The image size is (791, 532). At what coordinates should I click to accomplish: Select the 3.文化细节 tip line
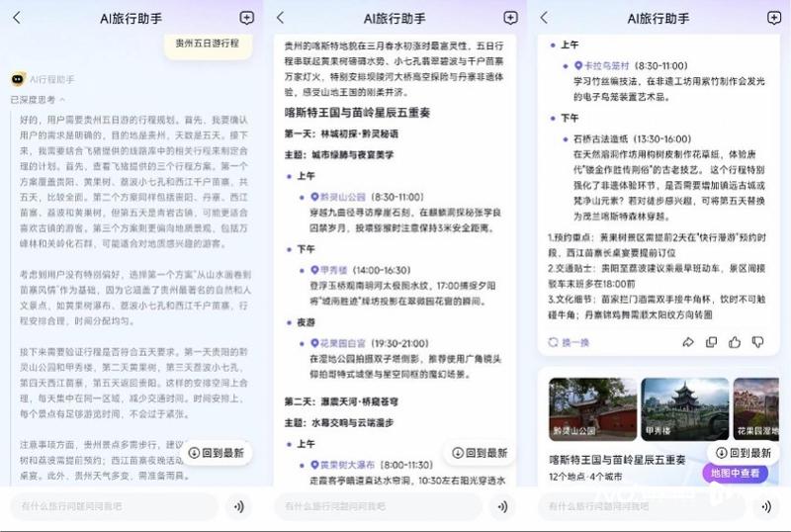coord(657,307)
